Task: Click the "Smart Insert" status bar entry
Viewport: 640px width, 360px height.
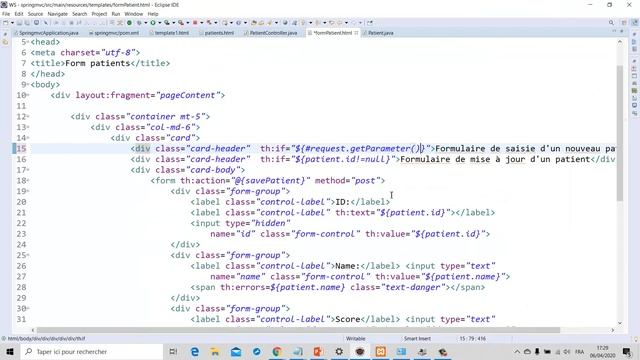Action: [x=417, y=338]
